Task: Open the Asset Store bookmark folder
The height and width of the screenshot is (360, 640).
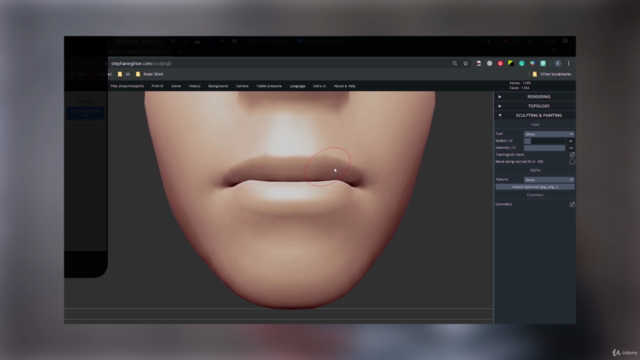Action: (149, 74)
